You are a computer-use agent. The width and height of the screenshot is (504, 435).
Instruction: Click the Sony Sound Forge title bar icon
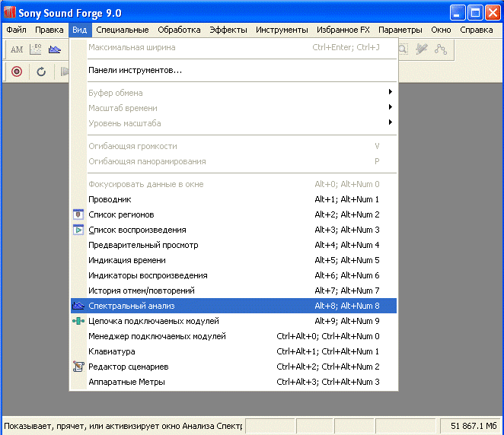coord(10,12)
